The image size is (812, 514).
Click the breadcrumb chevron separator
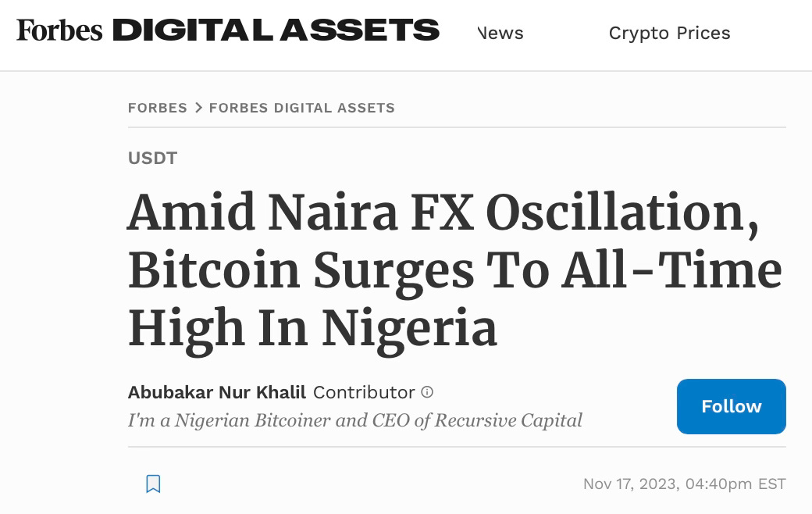tap(198, 108)
